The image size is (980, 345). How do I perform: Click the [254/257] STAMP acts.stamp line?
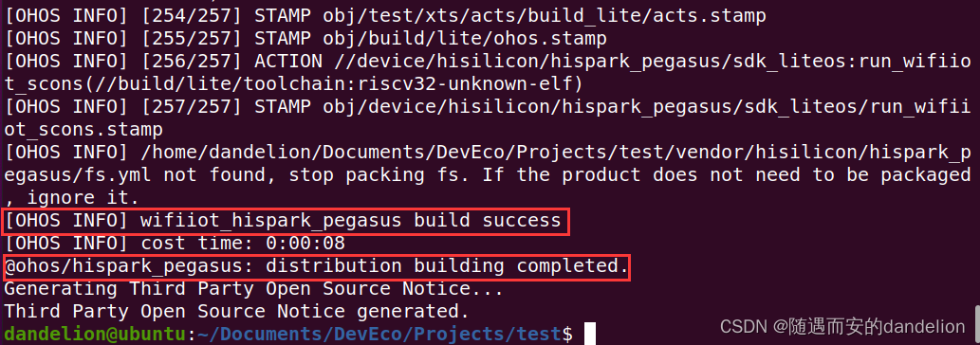[385, 16]
